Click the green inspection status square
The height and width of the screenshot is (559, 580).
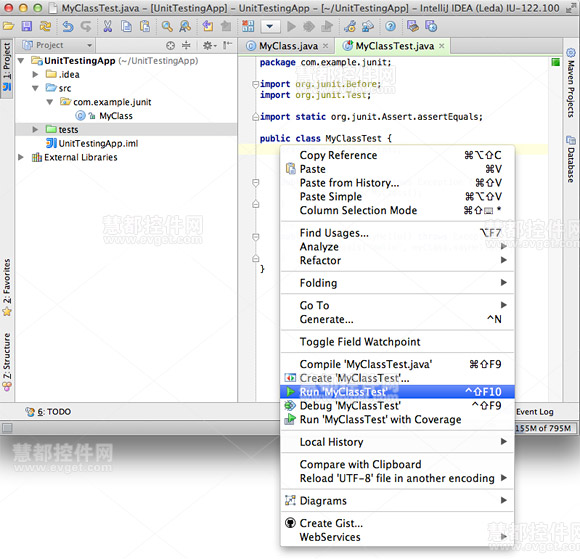click(556, 62)
